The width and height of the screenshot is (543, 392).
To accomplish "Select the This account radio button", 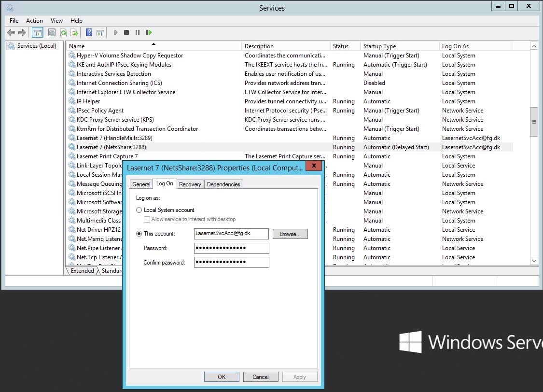I will 139,234.
